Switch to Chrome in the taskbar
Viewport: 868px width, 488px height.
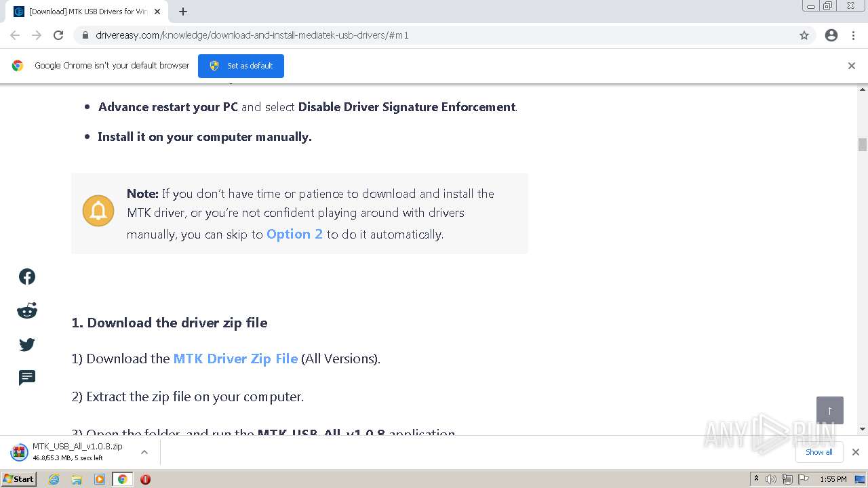122,479
